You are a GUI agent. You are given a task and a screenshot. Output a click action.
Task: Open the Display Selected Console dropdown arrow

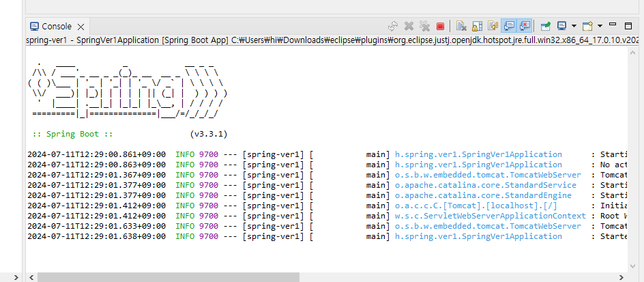click(x=574, y=27)
